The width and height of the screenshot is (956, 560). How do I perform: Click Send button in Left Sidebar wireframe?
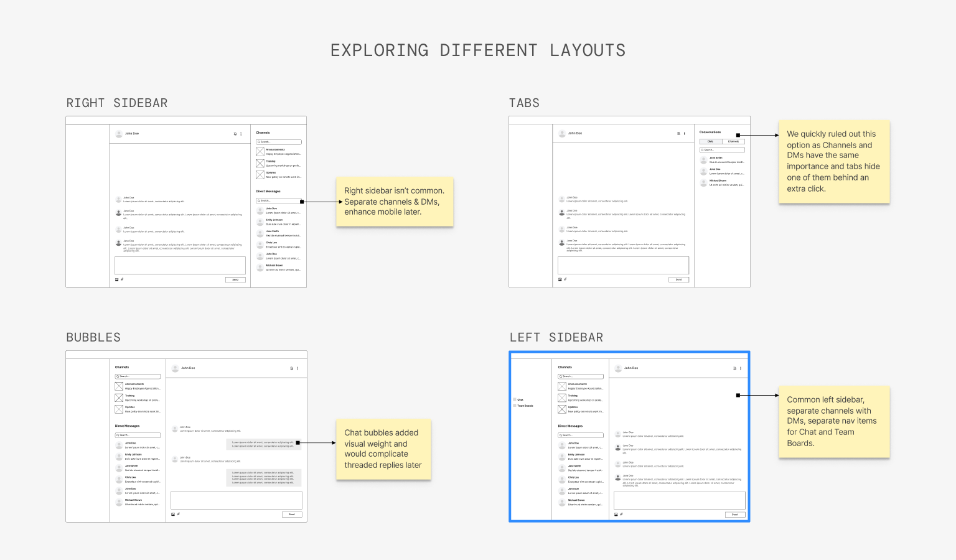coord(735,514)
